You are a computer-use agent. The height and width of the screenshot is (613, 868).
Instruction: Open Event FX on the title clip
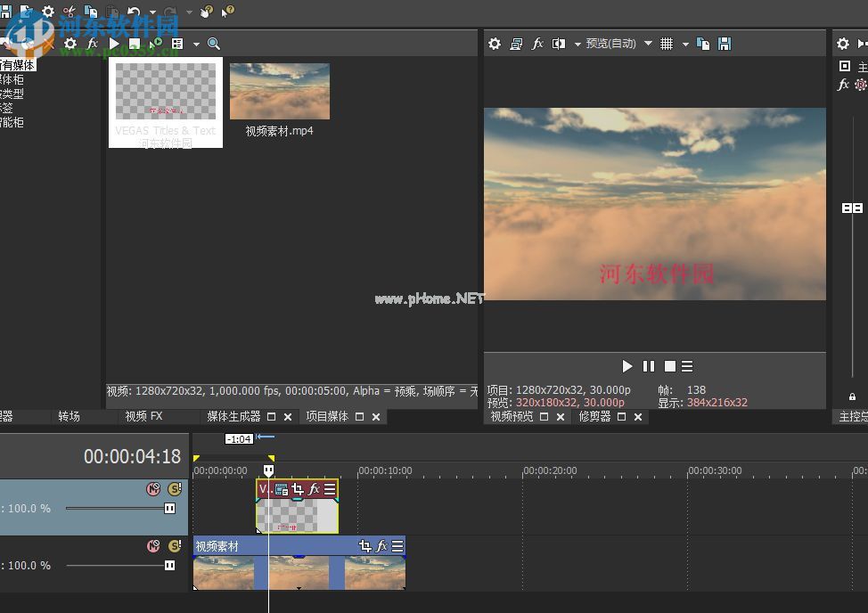(314, 489)
